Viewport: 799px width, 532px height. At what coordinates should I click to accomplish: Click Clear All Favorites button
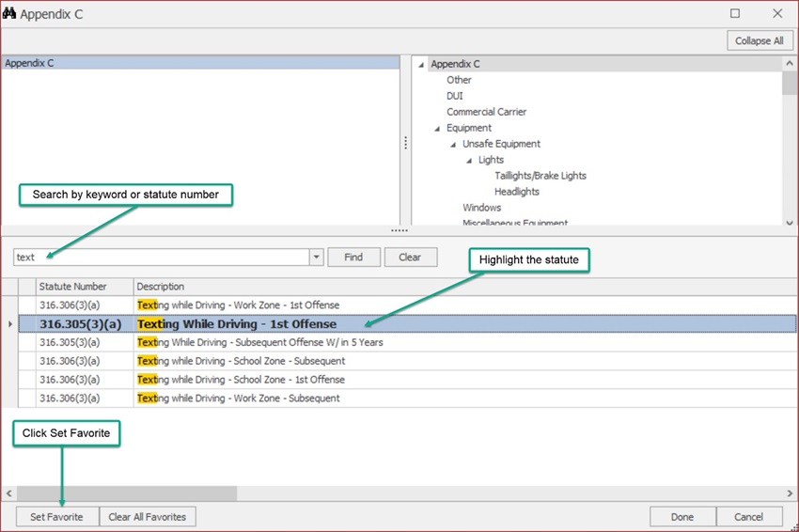point(148,517)
